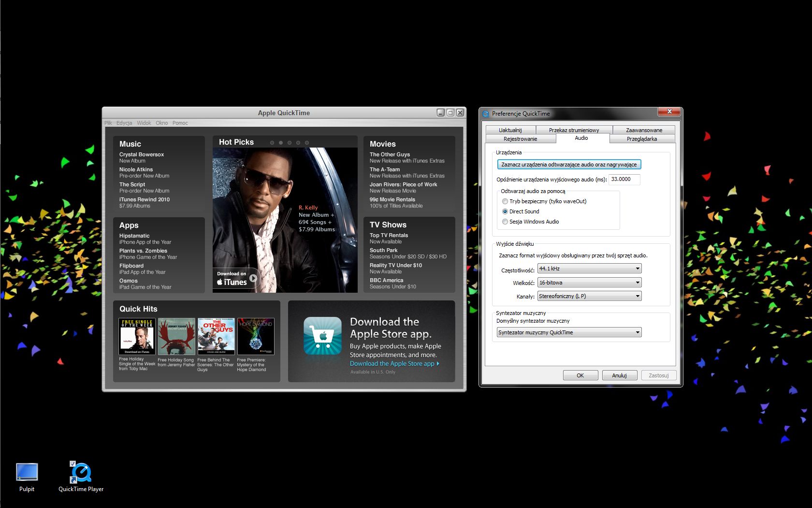Screen dimensions: 812x508
Task: Click the QuickTime logo in Preferences title bar
Action: pos(486,114)
